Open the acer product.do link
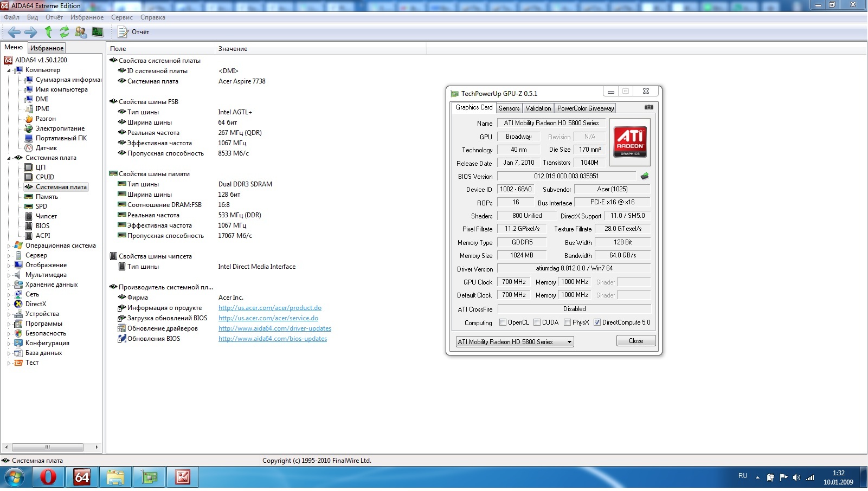 [270, 308]
